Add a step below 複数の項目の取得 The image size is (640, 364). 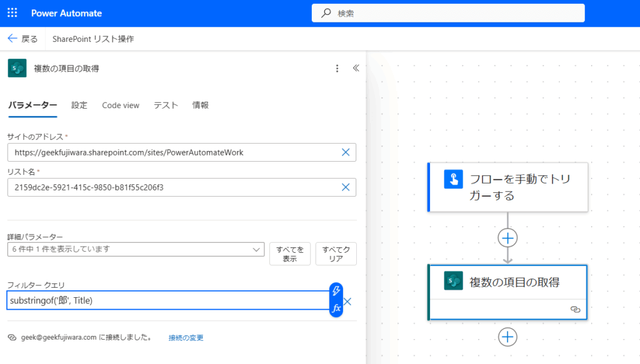tap(507, 337)
